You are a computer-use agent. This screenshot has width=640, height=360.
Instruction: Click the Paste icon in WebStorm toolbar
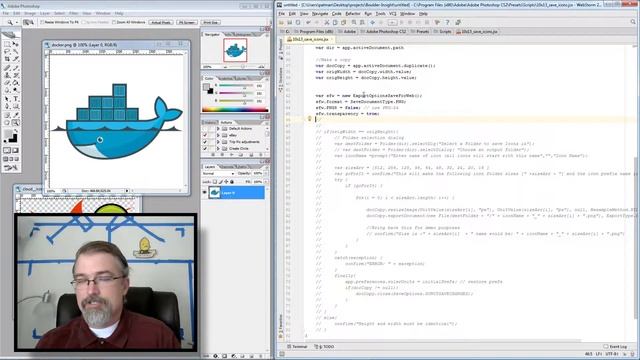(x=343, y=22)
